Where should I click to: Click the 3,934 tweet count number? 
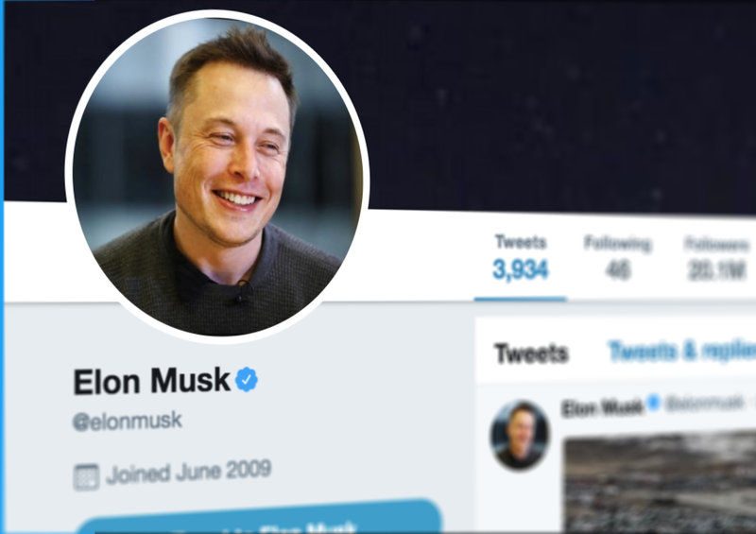click(x=521, y=269)
